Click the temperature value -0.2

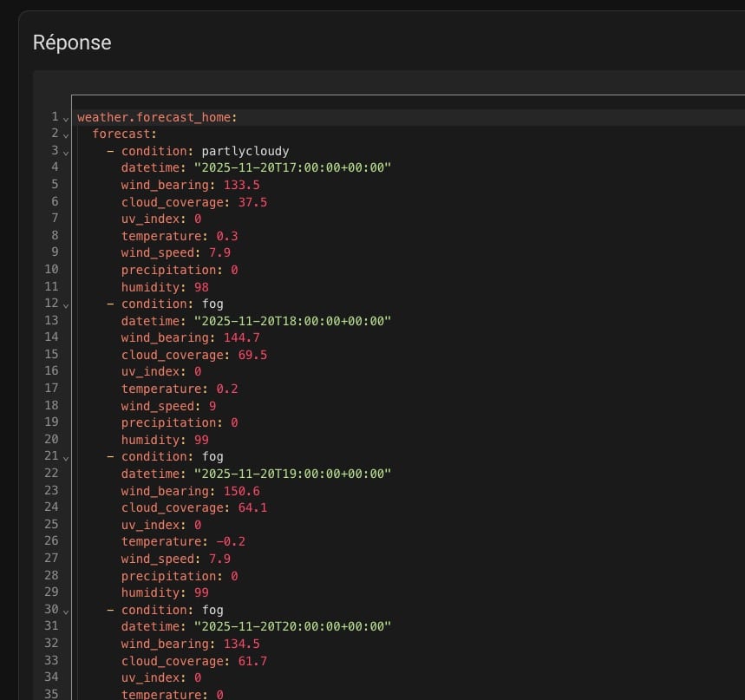(231, 541)
